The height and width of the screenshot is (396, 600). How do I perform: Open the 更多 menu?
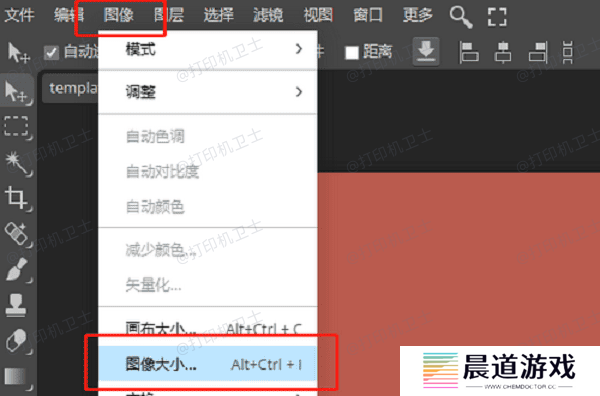tap(417, 15)
